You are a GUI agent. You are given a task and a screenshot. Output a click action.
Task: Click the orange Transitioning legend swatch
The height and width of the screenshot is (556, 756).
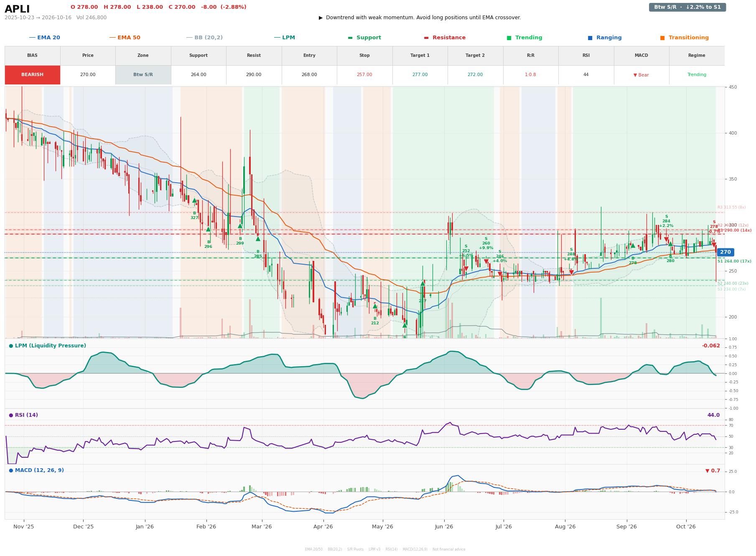(662, 38)
